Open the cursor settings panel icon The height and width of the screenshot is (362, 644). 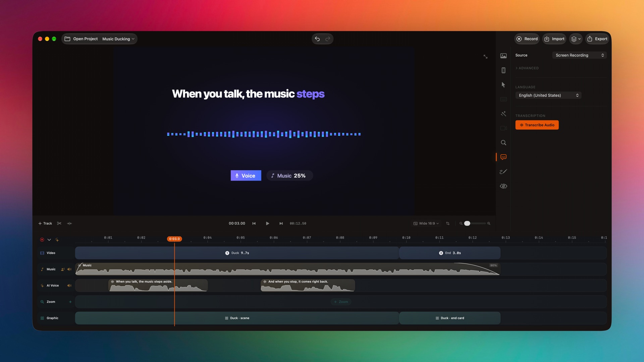[503, 84]
